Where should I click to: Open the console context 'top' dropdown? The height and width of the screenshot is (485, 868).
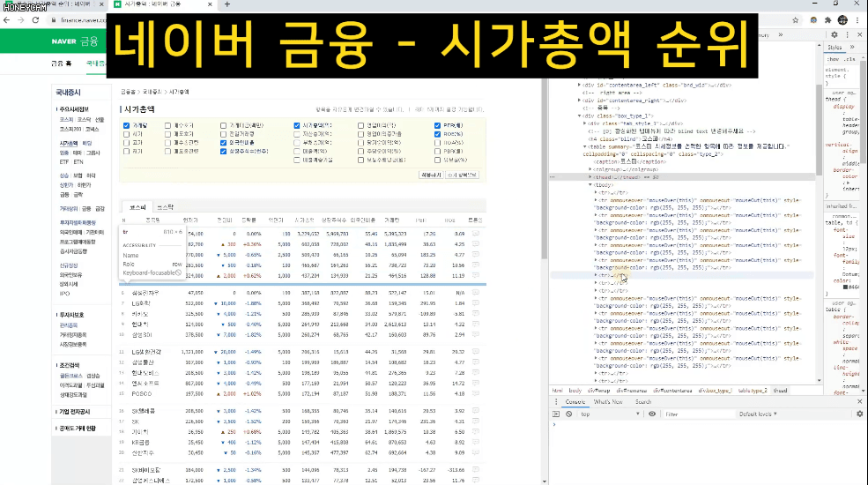tap(610, 414)
